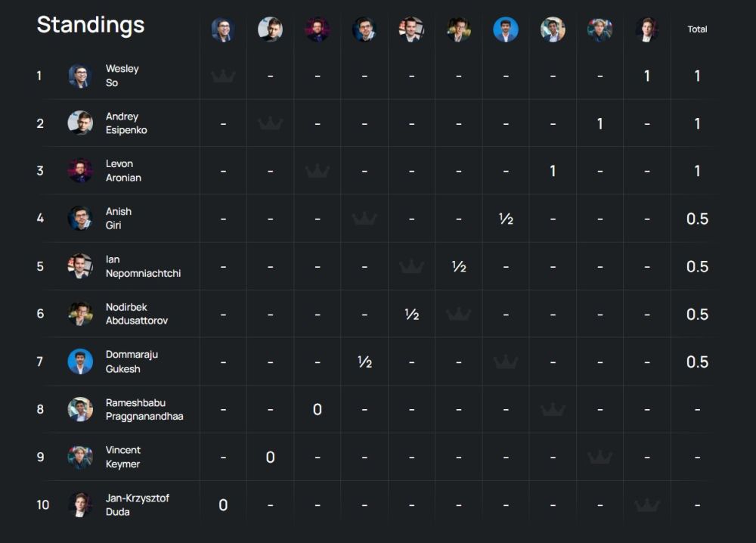The width and height of the screenshot is (756, 543).
Task: Click Andrey Esipenko's avatar beside his name
Action: [x=80, y=123]
